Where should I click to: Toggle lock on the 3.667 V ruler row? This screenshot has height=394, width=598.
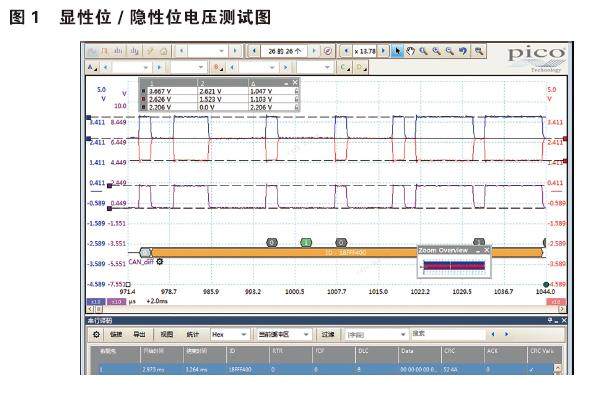point(296,91)
